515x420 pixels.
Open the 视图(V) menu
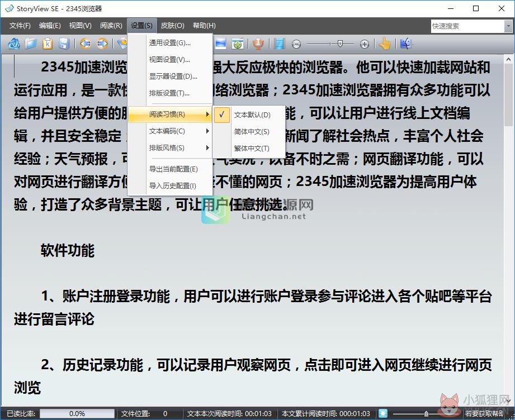pos(80,26)
